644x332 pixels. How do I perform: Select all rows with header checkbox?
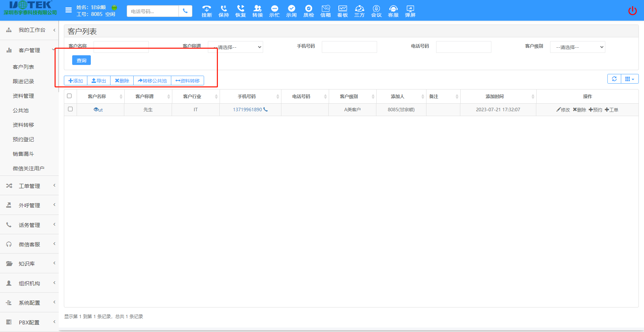pos(69,96)
